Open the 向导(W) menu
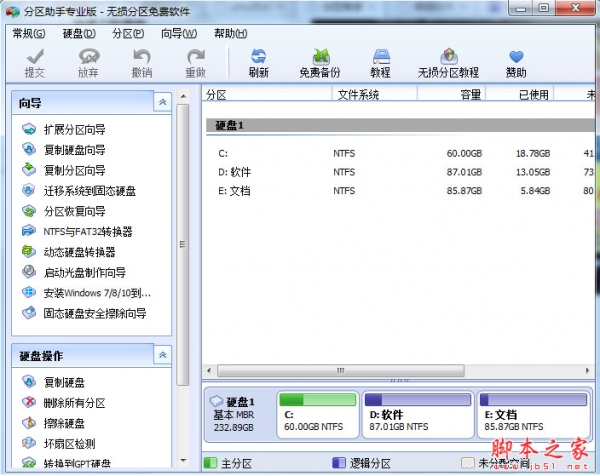Screen dimensions: 600x476 (x=179, y=34)
